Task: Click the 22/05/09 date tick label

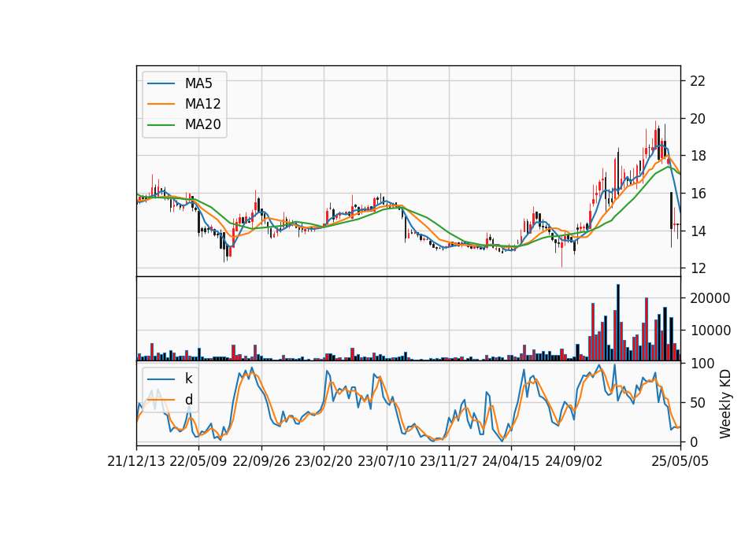Action: tap(198, 461)
